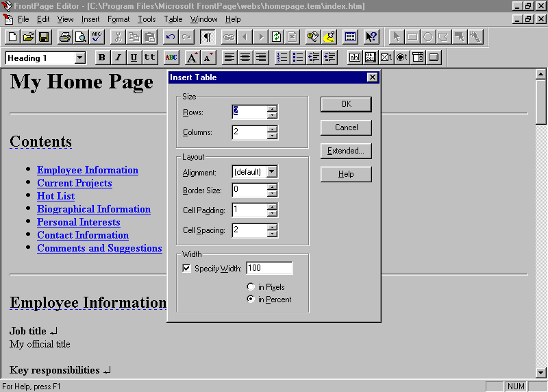Click the Paste clipboard icon
Screen dimensions: 548x392
149,37
